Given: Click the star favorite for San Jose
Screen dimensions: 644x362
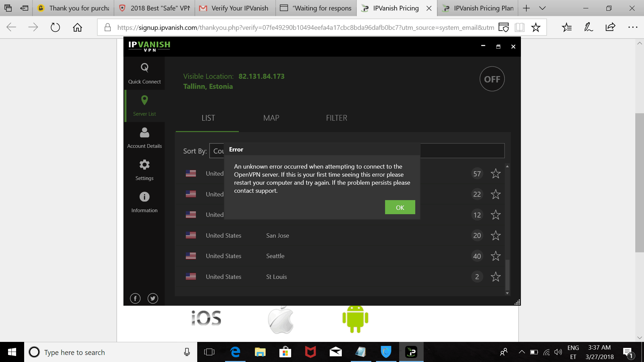Looking at the screenshot, I should tap(495, 235).
